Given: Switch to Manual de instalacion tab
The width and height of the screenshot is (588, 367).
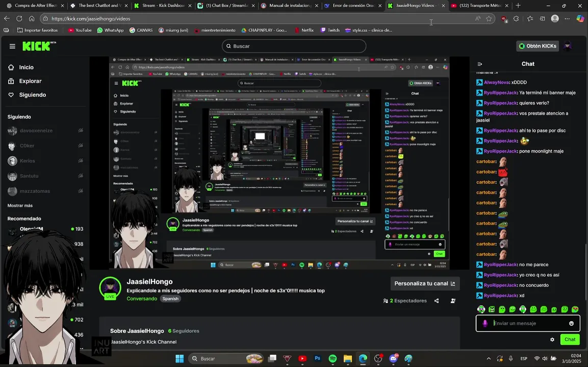Looking at the screenshot, I should point(290,6).
